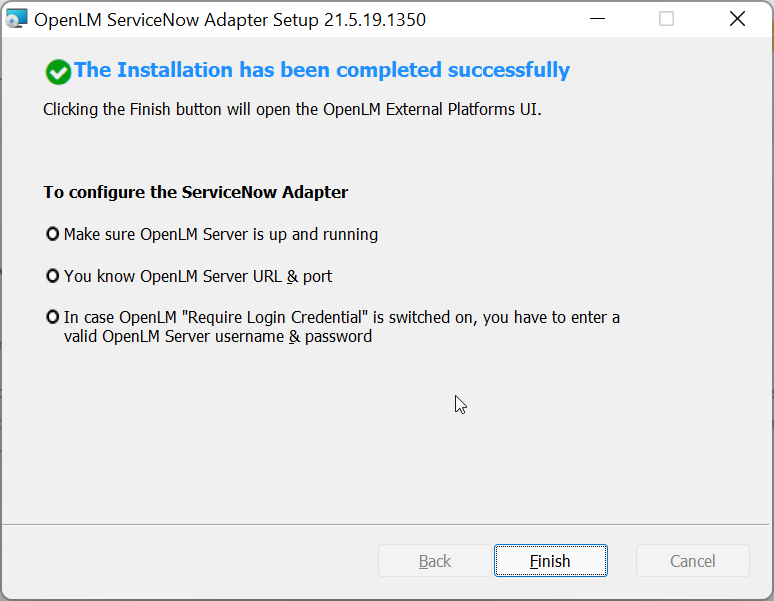Click bullet beside "Make sure OpenLM Server"
Screen dimensions: 774x601
click(53, 234)
